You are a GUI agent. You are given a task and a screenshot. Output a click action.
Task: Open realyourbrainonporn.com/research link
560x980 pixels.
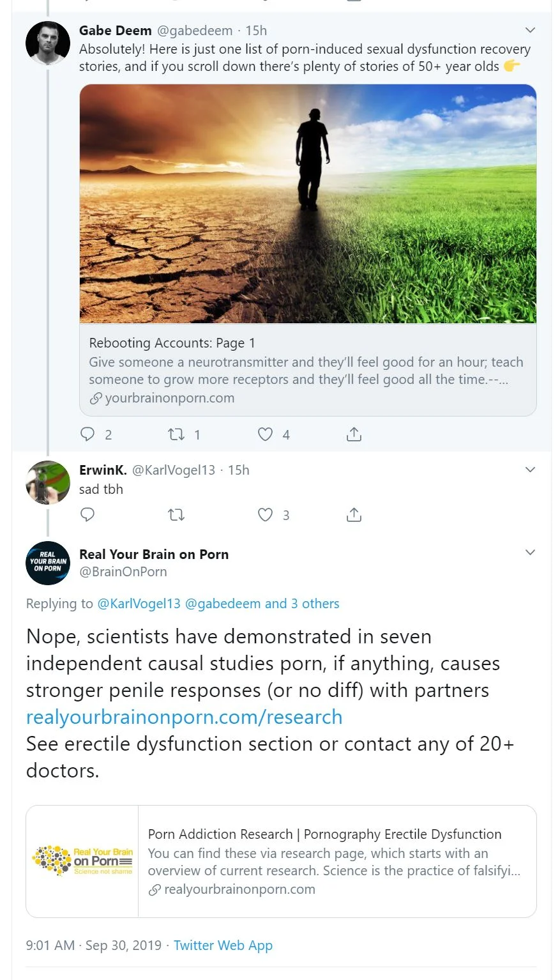184,717
